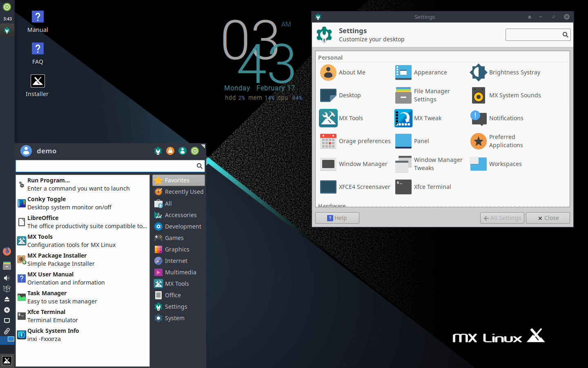Click the green log out icon in menu header

tap(195, 151)
